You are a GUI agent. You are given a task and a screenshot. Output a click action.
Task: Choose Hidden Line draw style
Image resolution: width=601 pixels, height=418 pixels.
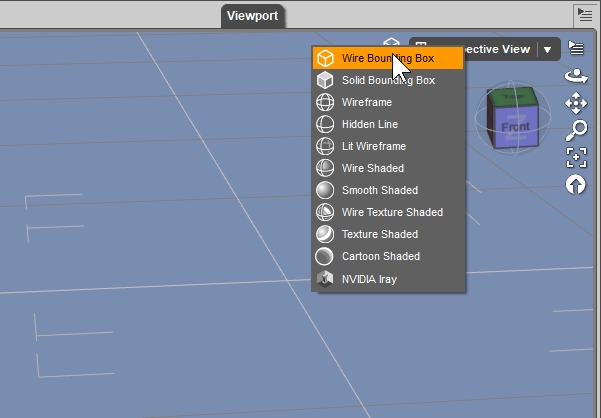(388, 124)
